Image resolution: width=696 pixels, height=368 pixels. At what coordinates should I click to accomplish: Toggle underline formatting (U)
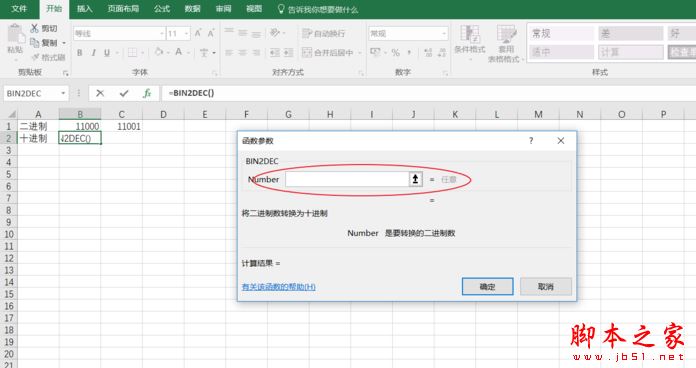pyautogui.click(x=107, y=53)
